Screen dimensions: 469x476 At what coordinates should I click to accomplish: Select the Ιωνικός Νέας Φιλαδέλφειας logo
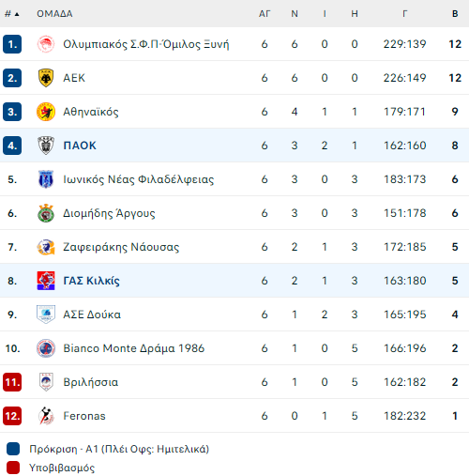[x=46, y=179]
